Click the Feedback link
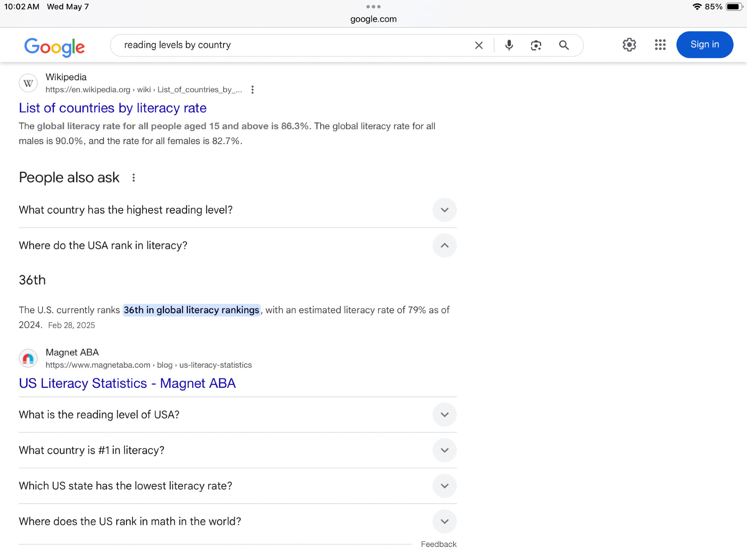Screen dimensions: 747x560 tap(438, 544)
